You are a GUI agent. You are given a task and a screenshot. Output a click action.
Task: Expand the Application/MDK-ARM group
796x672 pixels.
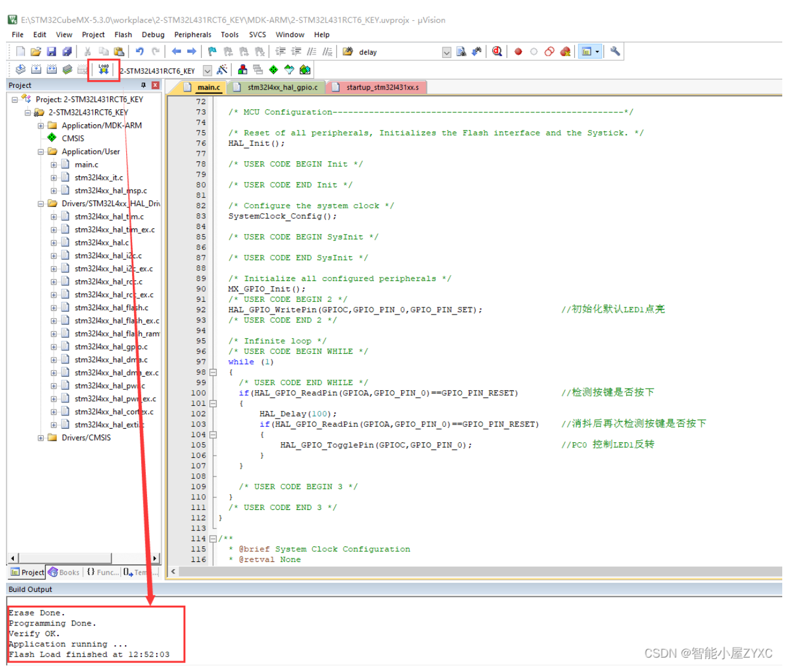tap(41, 126)
